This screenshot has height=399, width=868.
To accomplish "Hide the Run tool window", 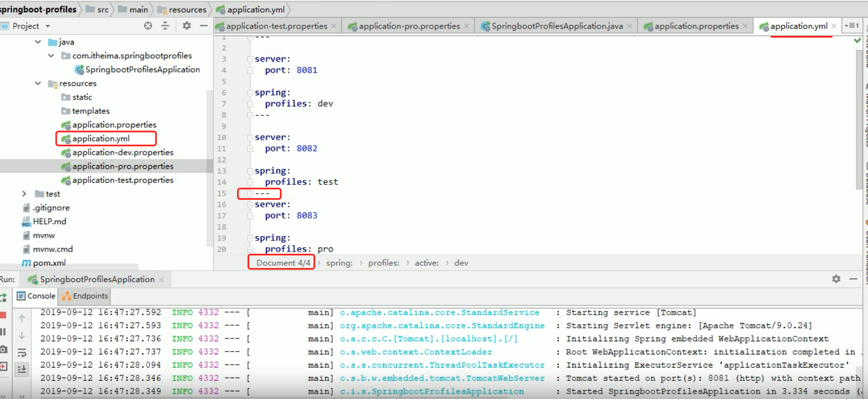I will (853, 279).
